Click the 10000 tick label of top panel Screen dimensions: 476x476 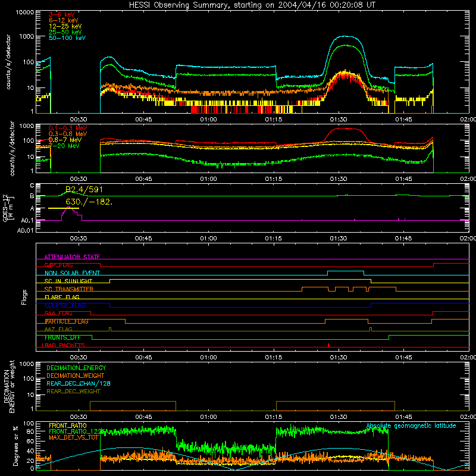coord(25,12)
